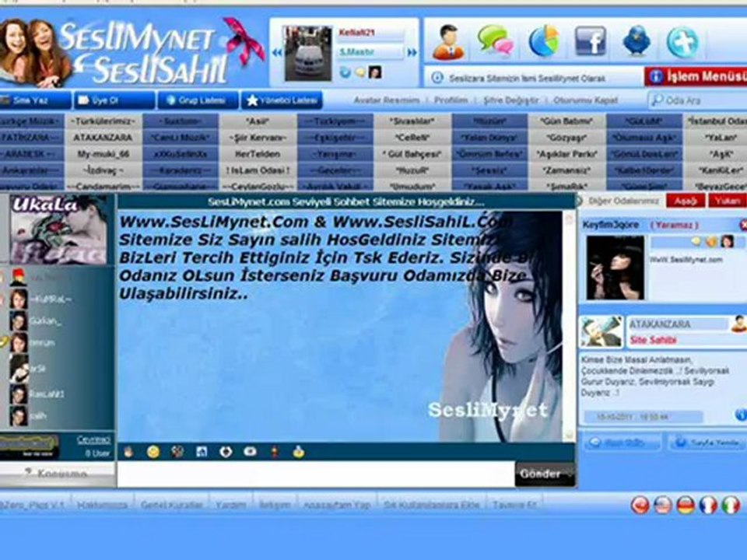Join the ~Türkülerimiz~ room

(x=103, y=121)
